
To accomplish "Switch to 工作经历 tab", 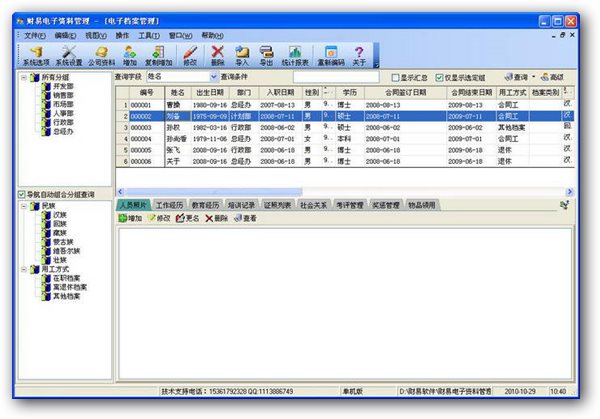I will click(x=169, y=205).
